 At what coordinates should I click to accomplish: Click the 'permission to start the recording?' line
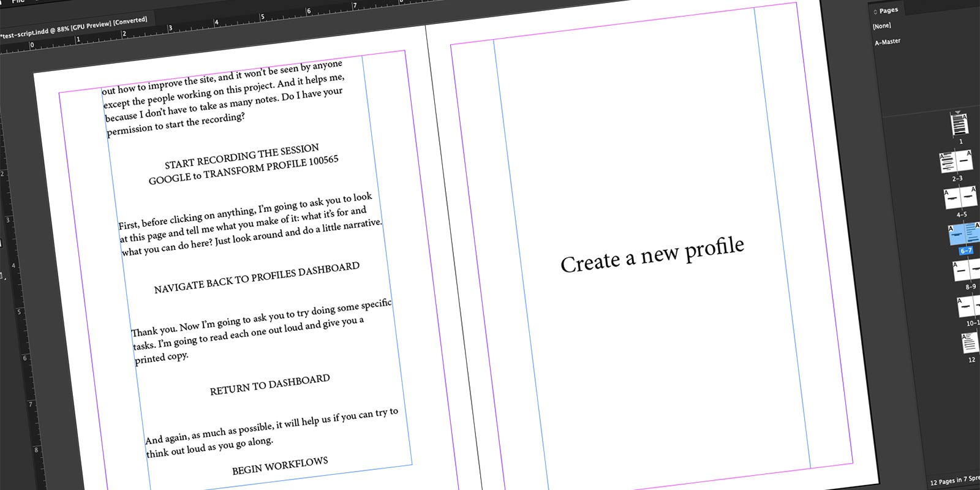click(176, 124)
